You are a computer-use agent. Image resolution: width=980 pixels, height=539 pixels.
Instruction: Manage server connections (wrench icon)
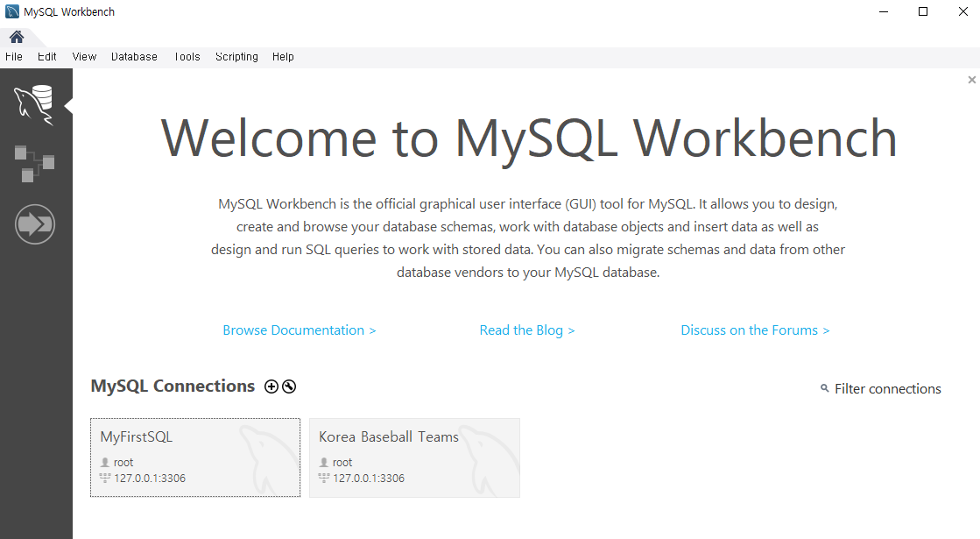click(x=289, y=387)
